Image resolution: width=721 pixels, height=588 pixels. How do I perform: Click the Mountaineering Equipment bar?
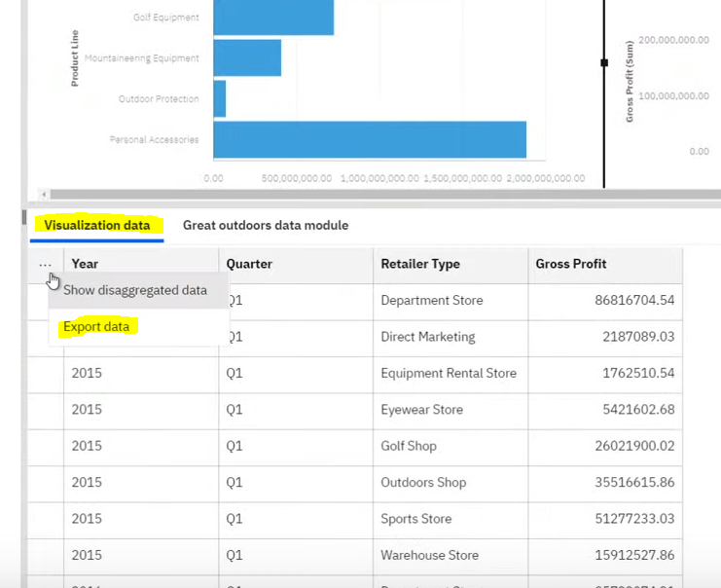pyautogui.click(x=247, y=58)
